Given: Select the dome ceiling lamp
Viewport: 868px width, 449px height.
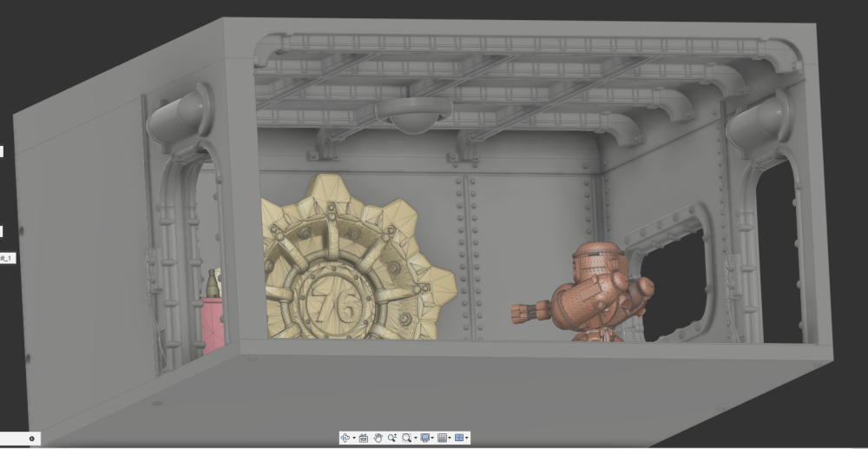Looking at the screenshot, I should (x=414, y=116).
